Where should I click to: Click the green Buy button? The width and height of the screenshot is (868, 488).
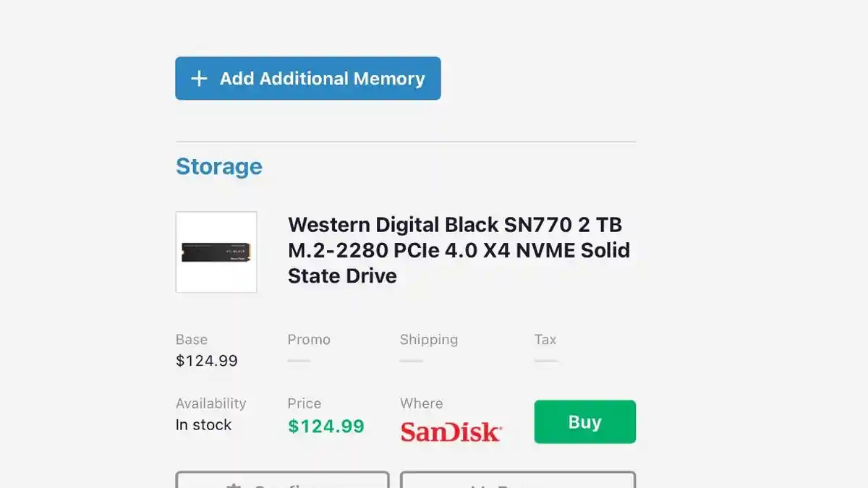[x=584, y=421]
